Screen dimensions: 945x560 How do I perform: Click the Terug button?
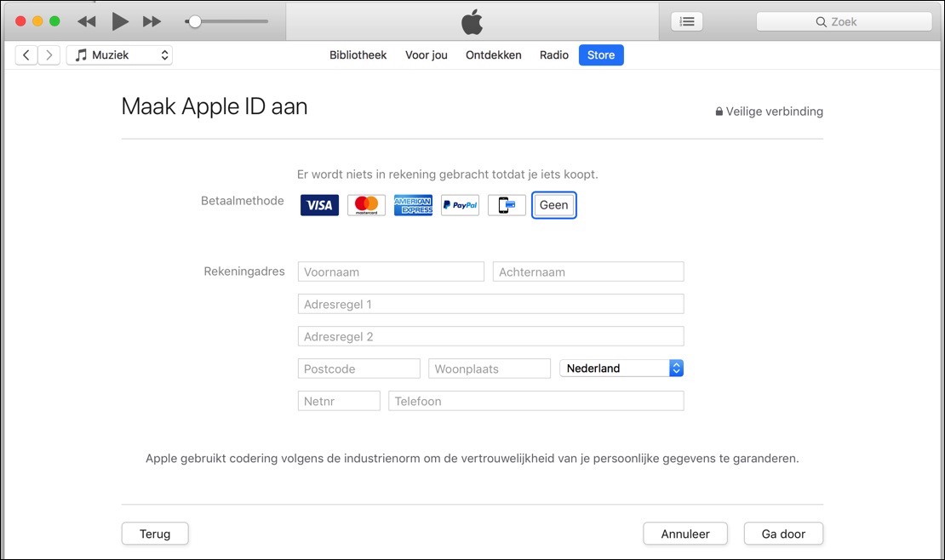pyautogui.click(x=155, y=534)
